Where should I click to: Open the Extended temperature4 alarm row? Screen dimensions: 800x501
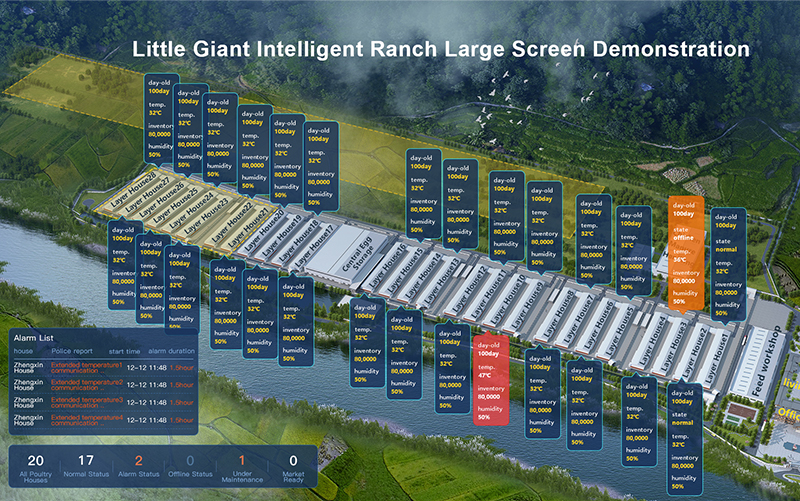[87, 419]
